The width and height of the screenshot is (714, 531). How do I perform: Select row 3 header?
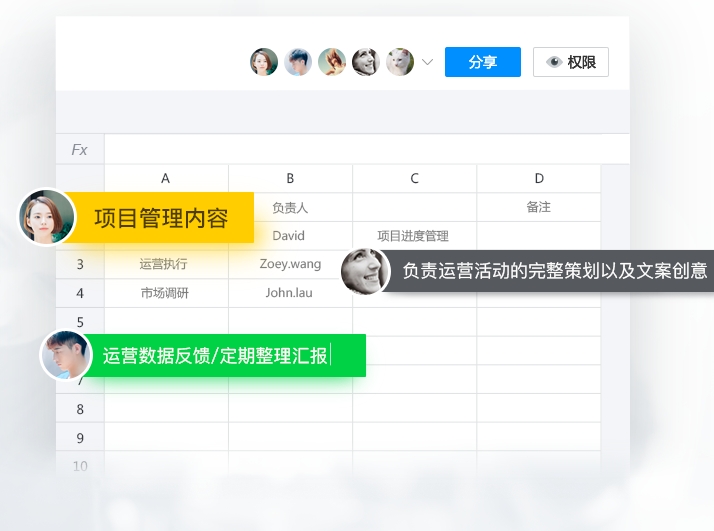click(80, 264)
